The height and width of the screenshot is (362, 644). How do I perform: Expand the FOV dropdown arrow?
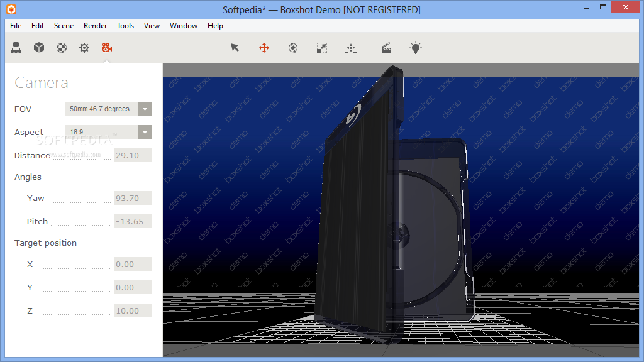point(145,109)
